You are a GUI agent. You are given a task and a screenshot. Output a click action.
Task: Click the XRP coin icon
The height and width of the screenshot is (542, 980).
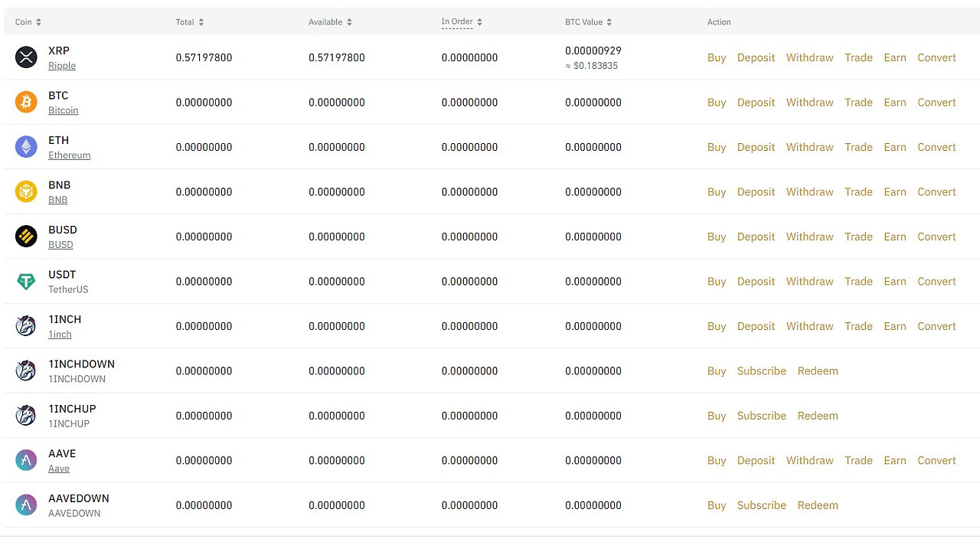click(26, 57)
